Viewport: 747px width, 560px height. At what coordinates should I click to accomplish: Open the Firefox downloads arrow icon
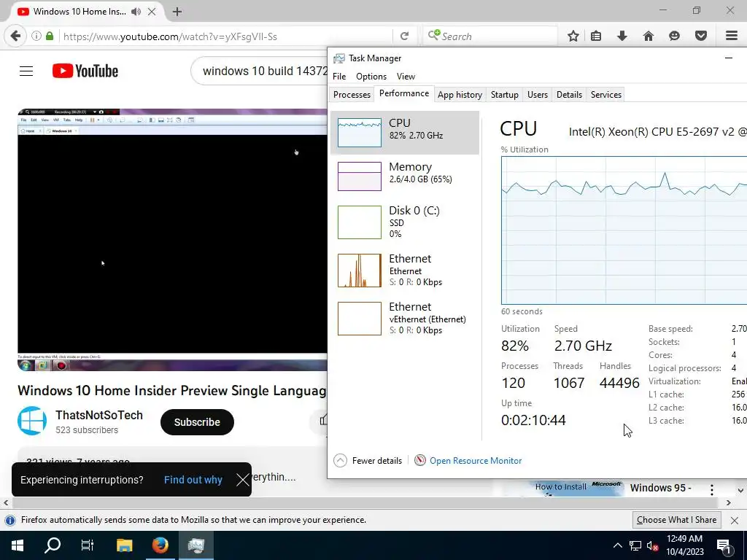(622, 36)
